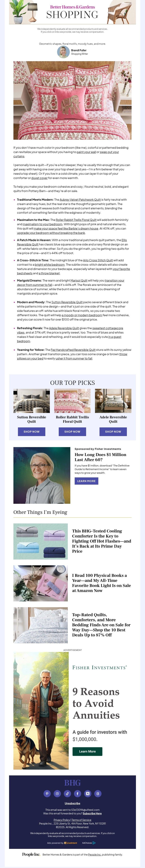Click the Subscribe Here link
The image size is (145, 868).
point(92,813)
